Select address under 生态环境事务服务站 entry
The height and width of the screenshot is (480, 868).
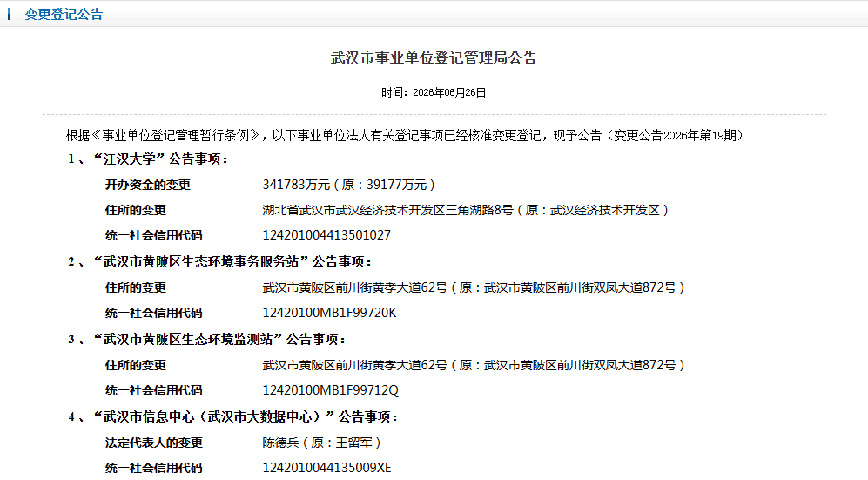pos(474,287)
